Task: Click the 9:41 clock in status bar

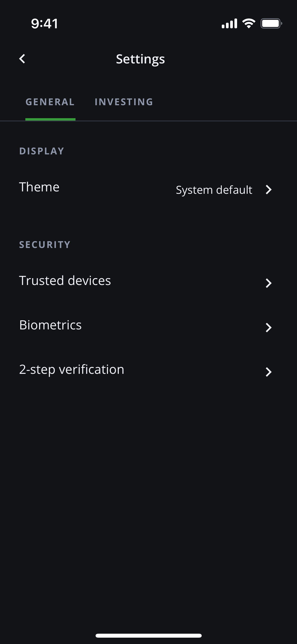Action: pyautogui.click(x=44, y=24)
